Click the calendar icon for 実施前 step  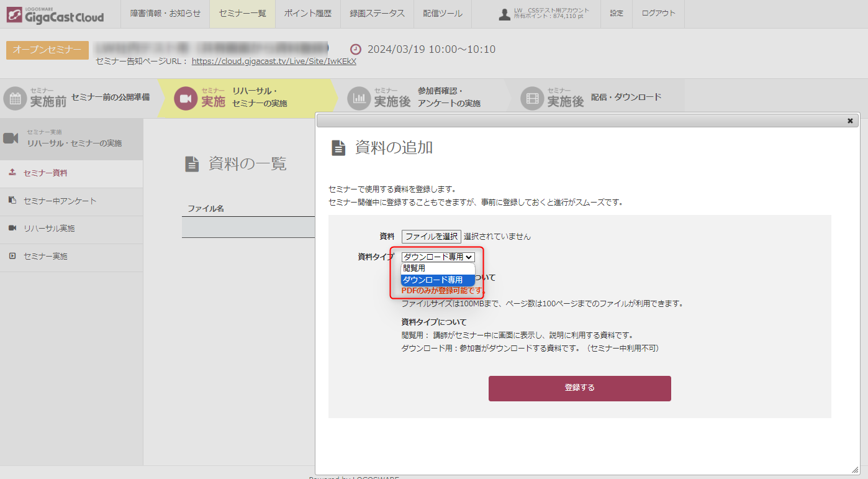tap(16, 98)
